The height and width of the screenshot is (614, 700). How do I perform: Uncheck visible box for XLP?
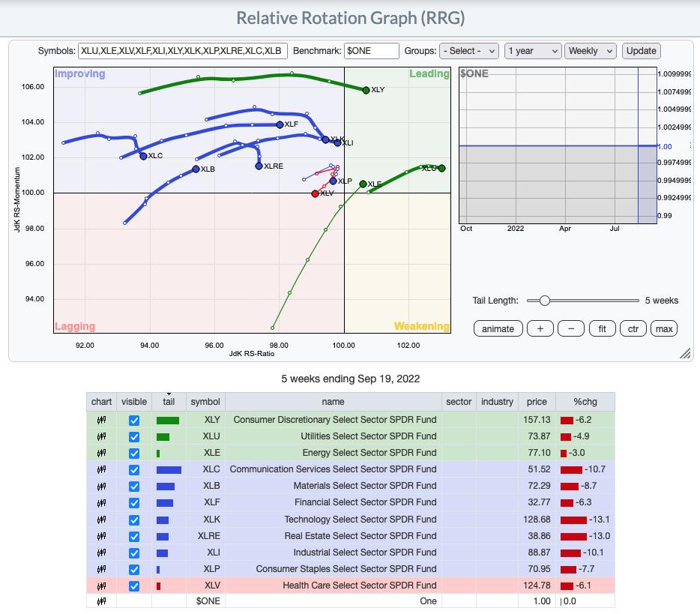click(134, 570)
